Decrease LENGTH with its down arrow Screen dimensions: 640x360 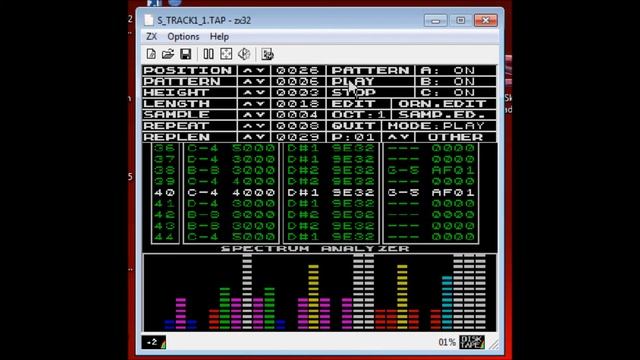coord(260,104)
